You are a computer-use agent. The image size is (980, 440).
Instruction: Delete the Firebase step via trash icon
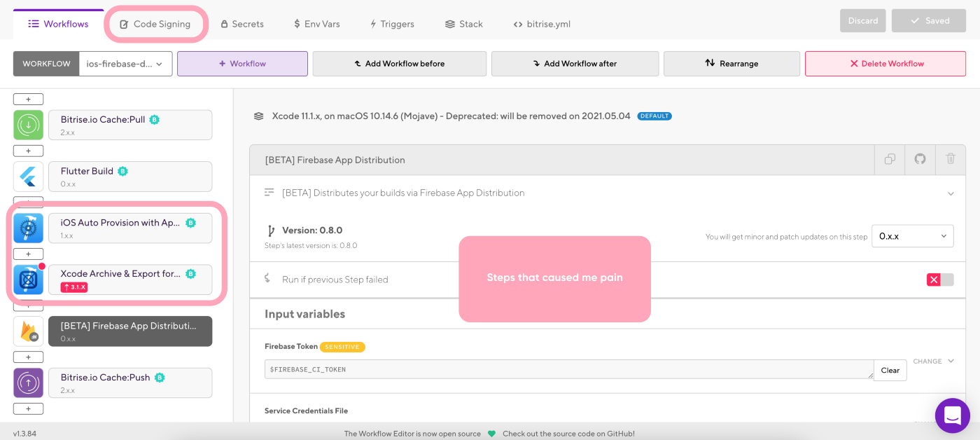point(950,160)
